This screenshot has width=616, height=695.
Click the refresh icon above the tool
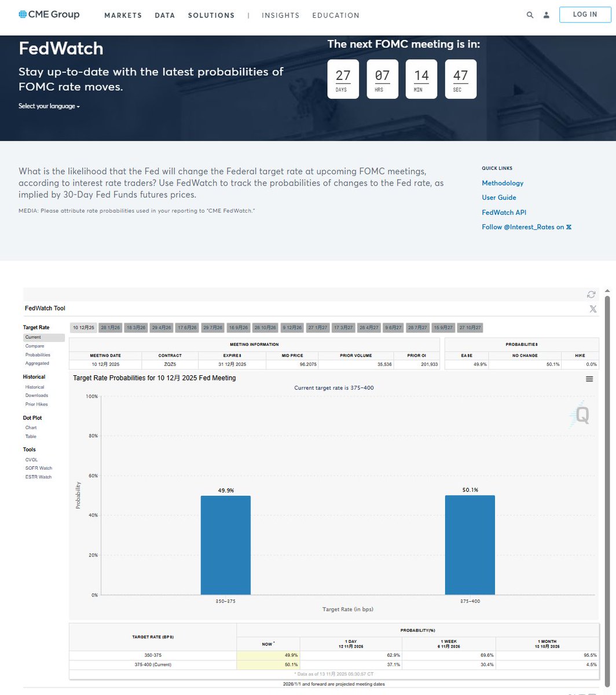591,295
